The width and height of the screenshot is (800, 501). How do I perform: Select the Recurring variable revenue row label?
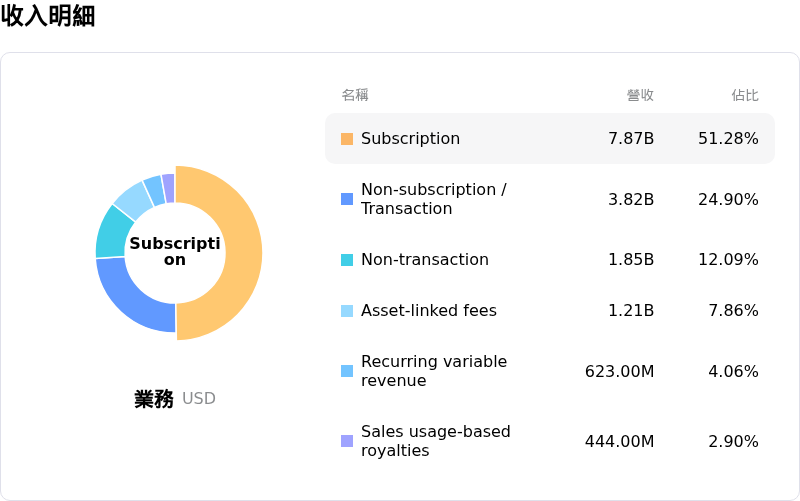click(433, 371)
